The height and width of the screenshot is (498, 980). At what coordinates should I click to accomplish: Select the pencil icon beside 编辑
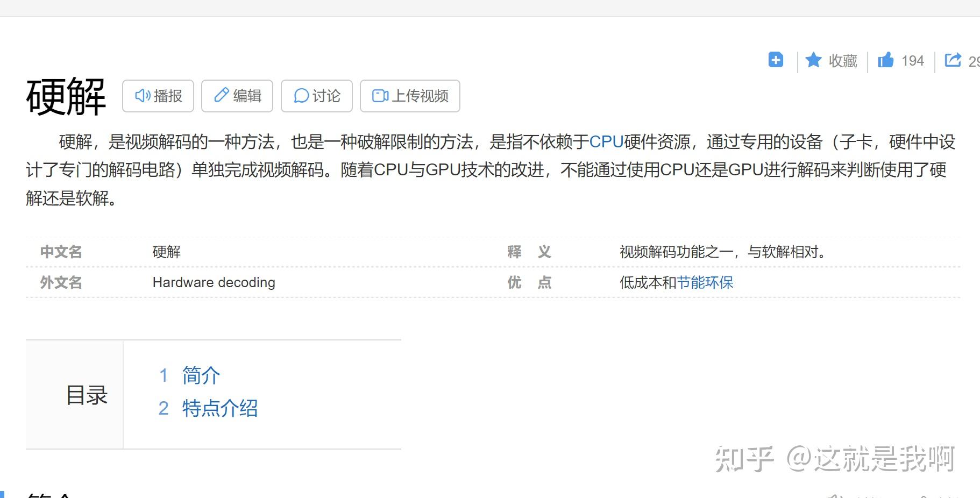click(x=221, y=95)
